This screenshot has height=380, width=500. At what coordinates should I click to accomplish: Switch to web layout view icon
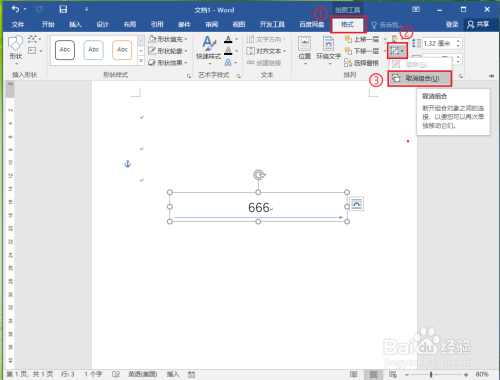coord(393,374)
